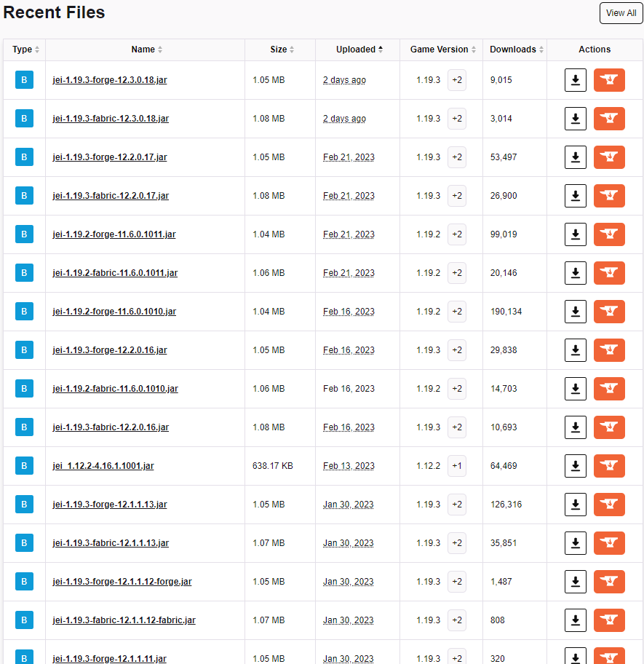Screen dimensions: 644x664
Task: Open jei-1.19.3-fabric-12.1.1.13.jar file page
Action: point(111,543)
